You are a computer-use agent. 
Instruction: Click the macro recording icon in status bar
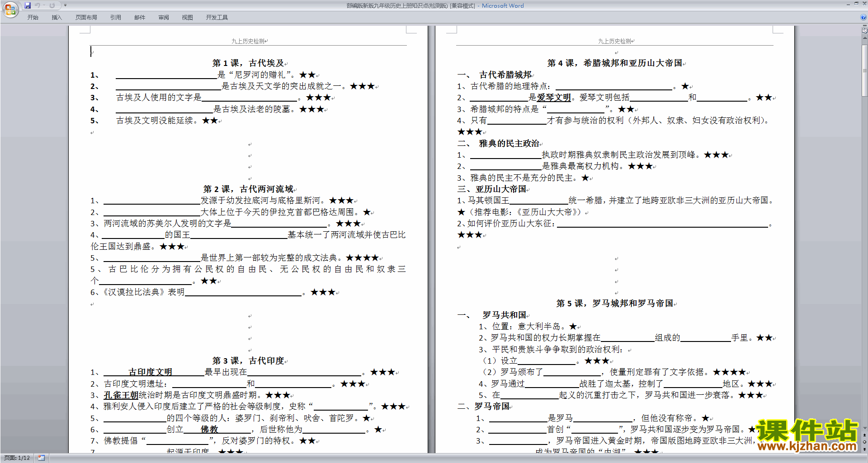(41, 458)
